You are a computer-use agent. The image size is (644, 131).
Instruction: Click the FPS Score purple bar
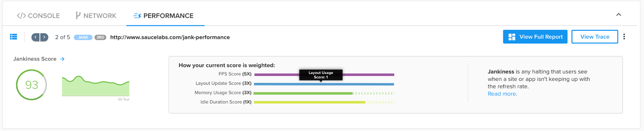click(x=368, y=75)
